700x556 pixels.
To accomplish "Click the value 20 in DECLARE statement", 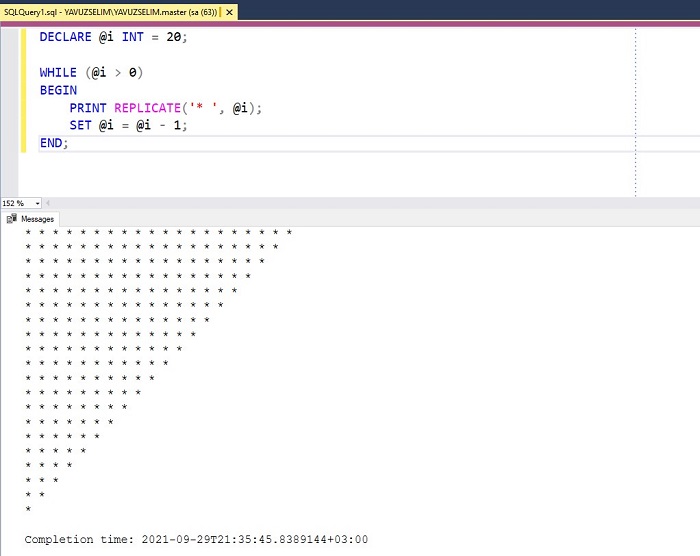I will pos(174,37).
